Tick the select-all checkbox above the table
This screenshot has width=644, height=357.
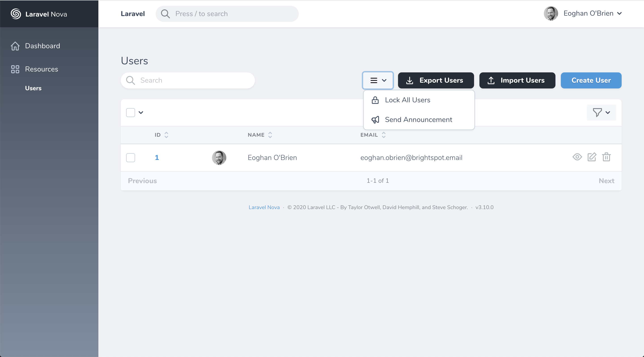click(131, 112)
